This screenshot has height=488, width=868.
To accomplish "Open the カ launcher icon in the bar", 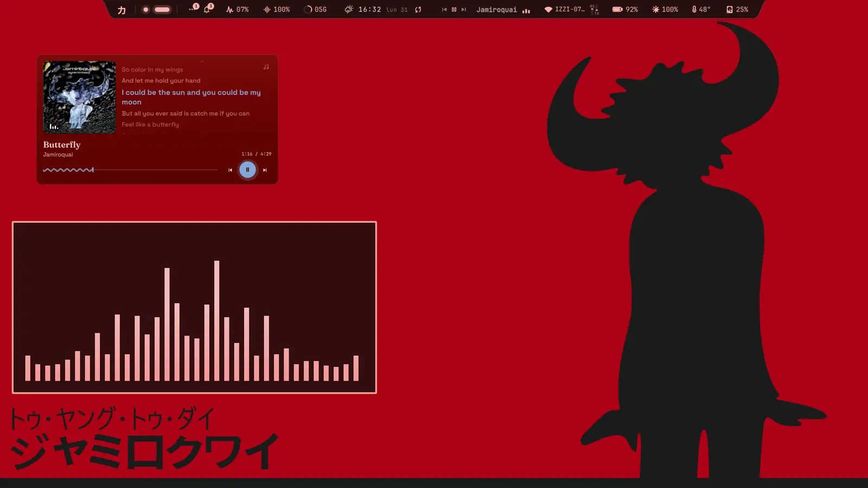I will tap(122, 10).
